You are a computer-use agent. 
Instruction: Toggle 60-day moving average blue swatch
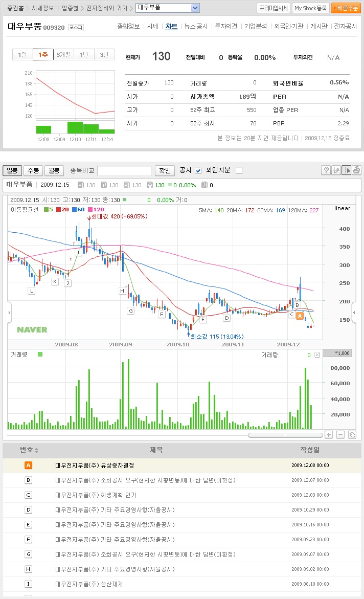pos(74,209)
